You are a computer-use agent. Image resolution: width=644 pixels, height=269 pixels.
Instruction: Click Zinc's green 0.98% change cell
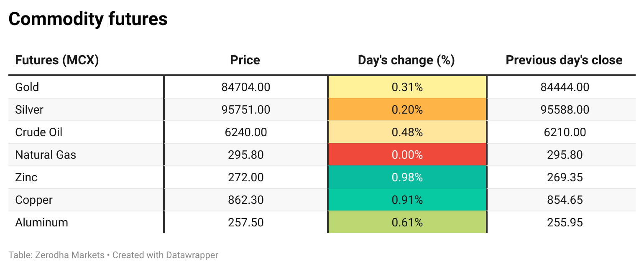[407, 177]
